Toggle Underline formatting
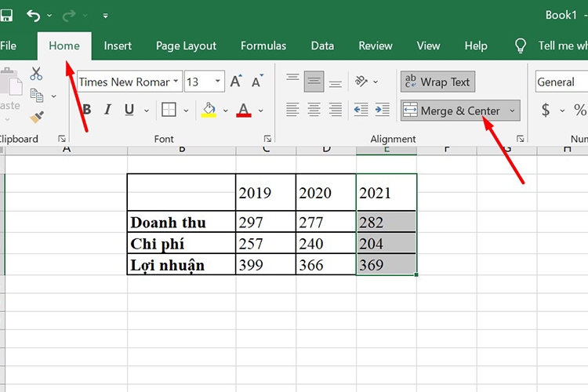This screenshot has height=392, width=588. (x=129, y=110)
